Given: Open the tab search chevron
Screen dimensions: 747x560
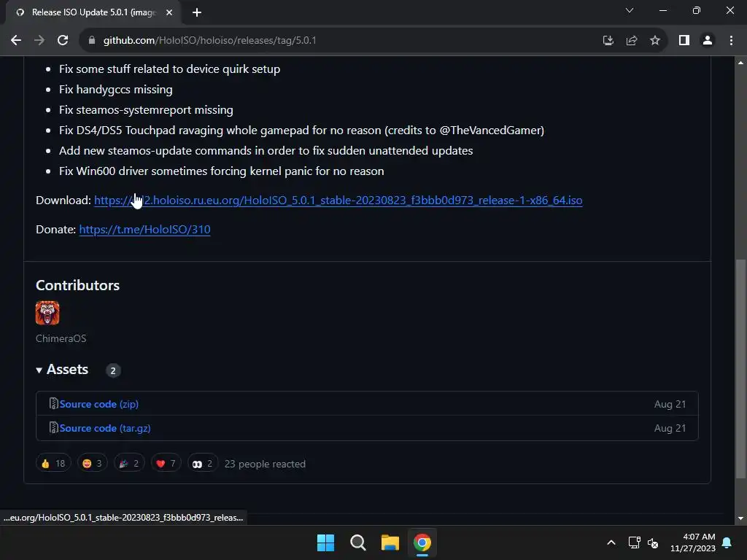Looking at the screenshot, I should 630,10.
